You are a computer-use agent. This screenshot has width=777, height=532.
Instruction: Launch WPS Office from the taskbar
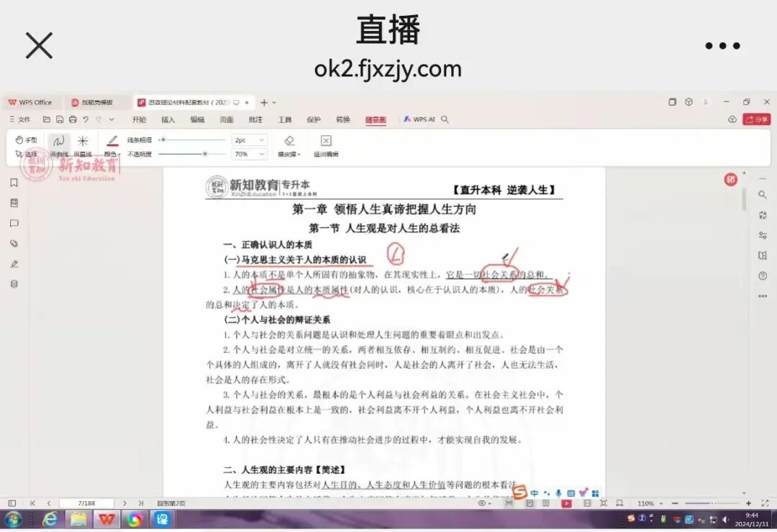tap(106, 520)
